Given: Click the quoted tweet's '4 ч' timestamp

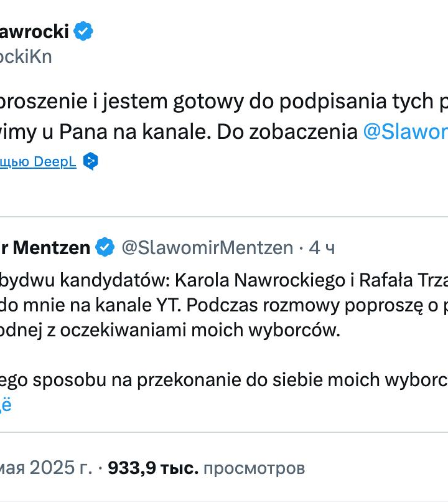Looking at the screenshot, I should [x=322, y=248].
